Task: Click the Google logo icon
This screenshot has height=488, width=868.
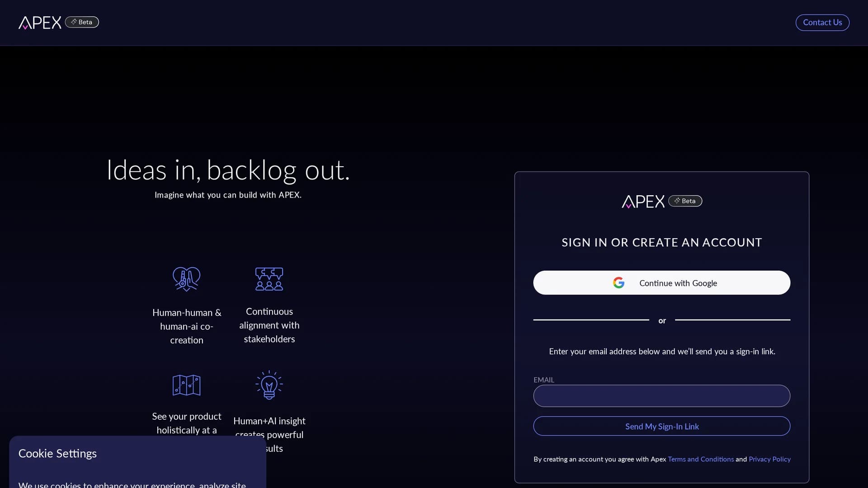Action: (619, 283)
